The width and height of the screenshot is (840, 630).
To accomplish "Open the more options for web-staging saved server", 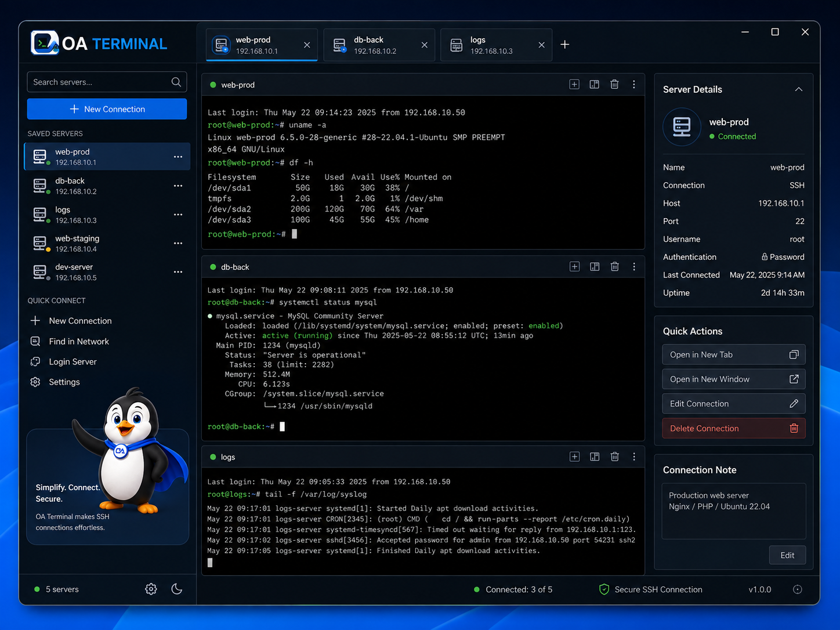I will tap(178, 243).
